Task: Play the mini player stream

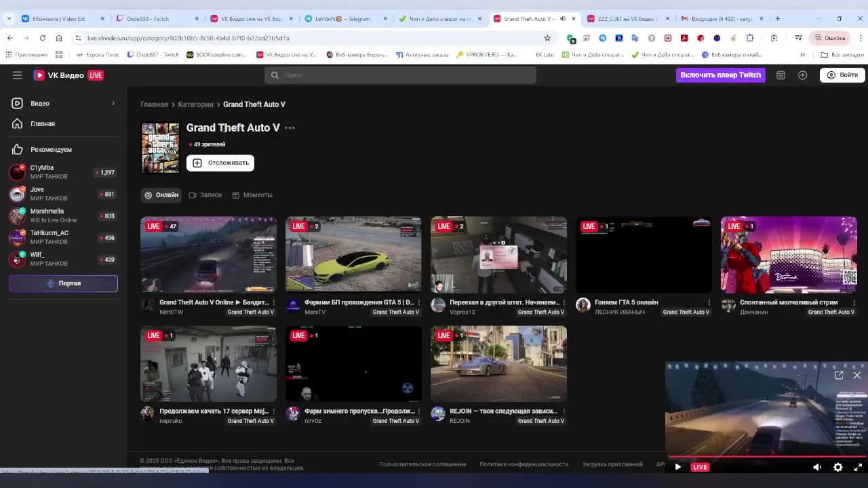Action: [677, 467]
